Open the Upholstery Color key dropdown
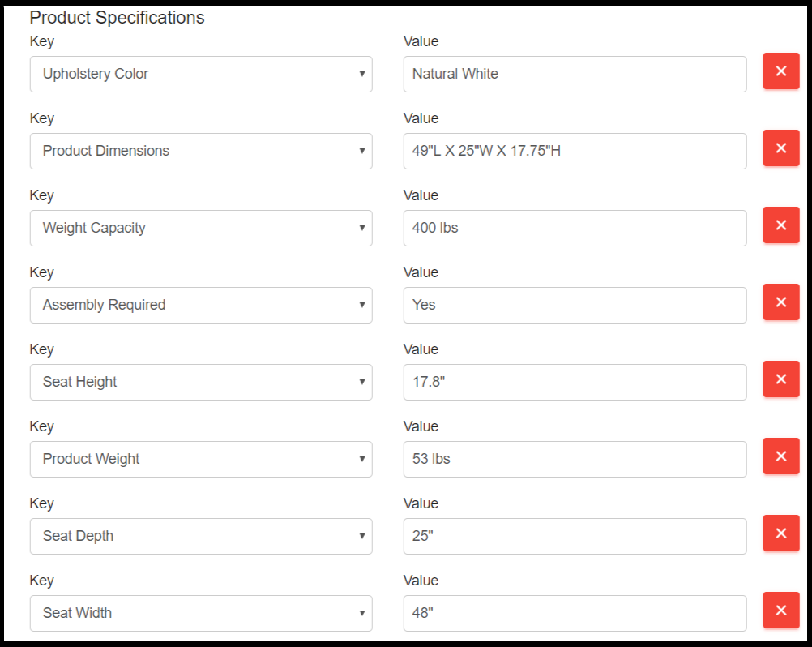This screenshot has width=812, height=647. click(x=201, y=74)
